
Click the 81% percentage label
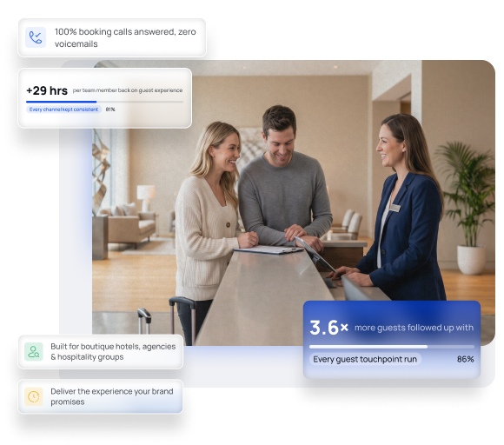click(110, 110)
